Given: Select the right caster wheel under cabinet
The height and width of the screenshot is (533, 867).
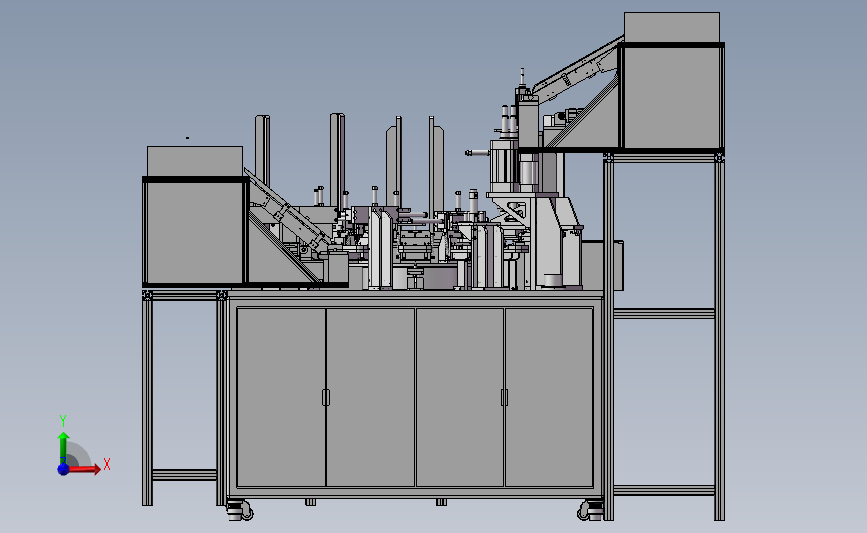Looking at the screenshot, I should (x=591, y=511).
